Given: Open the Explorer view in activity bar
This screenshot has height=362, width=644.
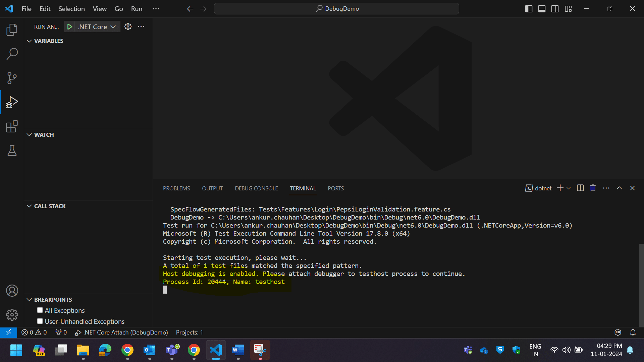Looking at the screenshot, I should click(x=12, y=30).
